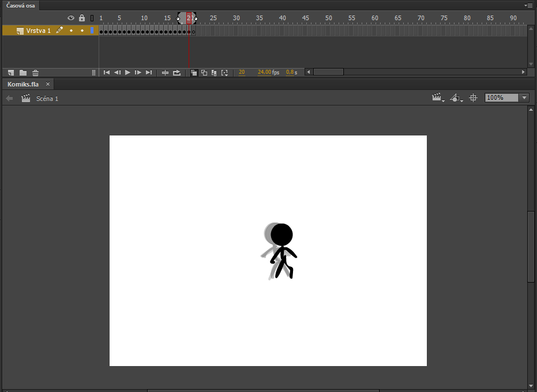Viewport: 537px width, 392px height.
Task: Enable Onion Skin Outlines
Action: point(204,73)
